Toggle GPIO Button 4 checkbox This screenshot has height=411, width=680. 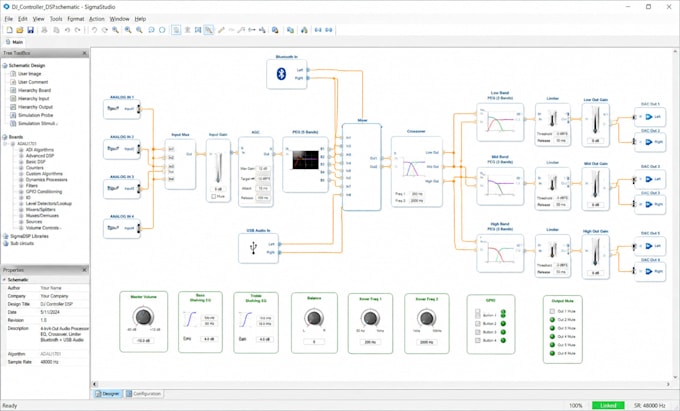(x=477, y=340)
